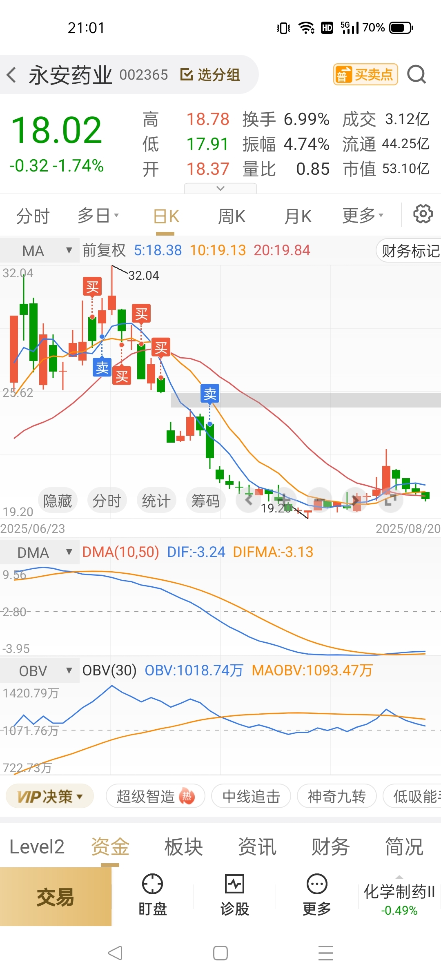Tap the blue 卖 marker at gray band
The height and width of the screenshot is (980, 441).
pyautogui.click(x=210, y=394)
